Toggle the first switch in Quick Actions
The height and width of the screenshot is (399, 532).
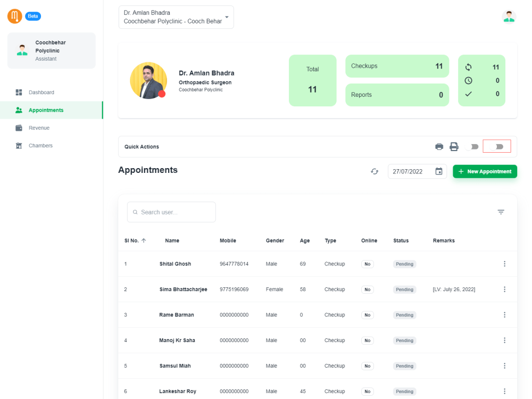(x=473, y=146)
